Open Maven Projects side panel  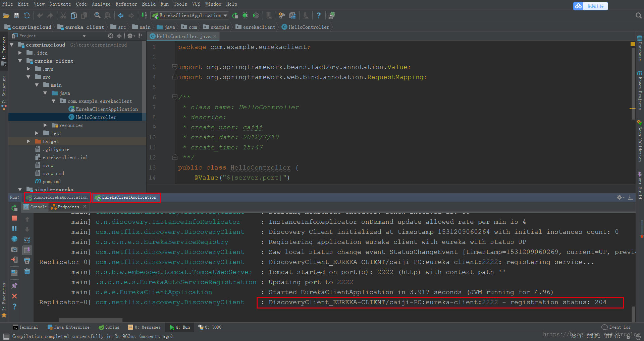(x=640, y=90)
